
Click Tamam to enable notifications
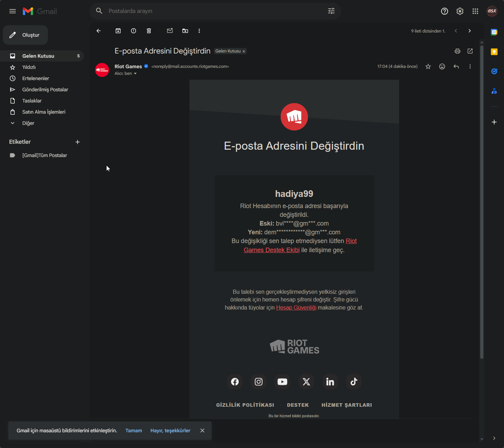134,431
